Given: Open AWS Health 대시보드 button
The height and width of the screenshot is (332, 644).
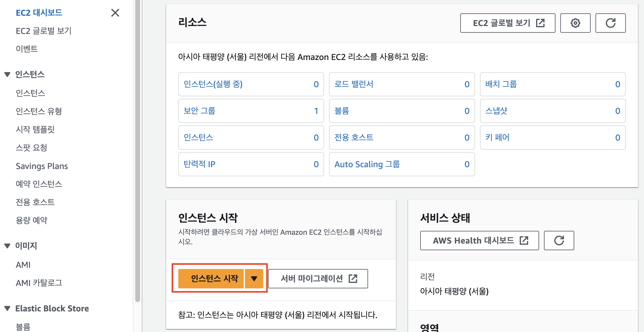Looking at the screenshot, I should [479, 241].
